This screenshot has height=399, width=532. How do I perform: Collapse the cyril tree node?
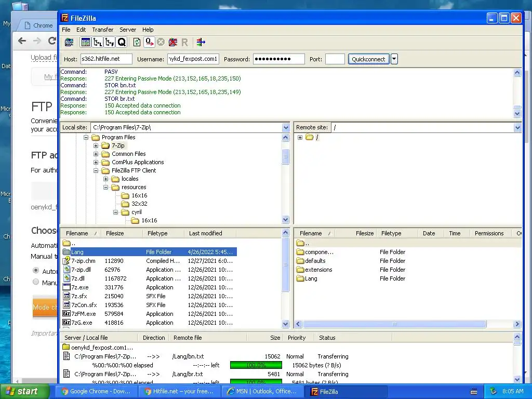(x=115, y=212)
